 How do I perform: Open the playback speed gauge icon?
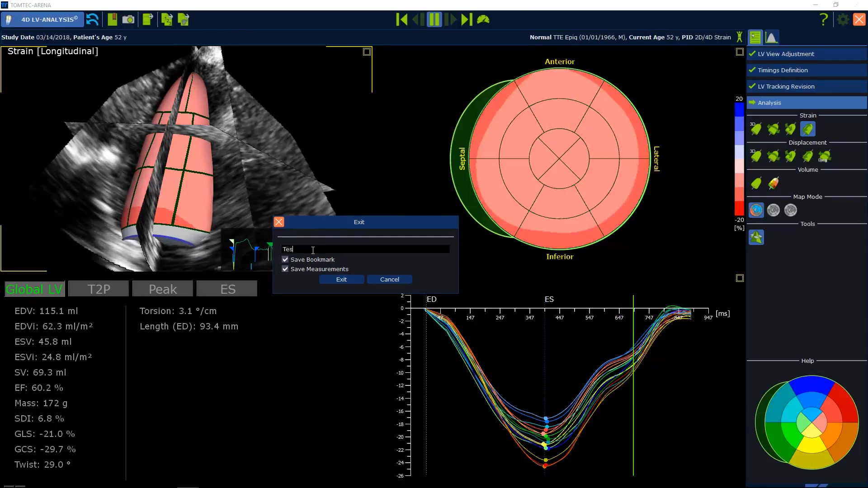pyautogui.click(x=483, y=19)
